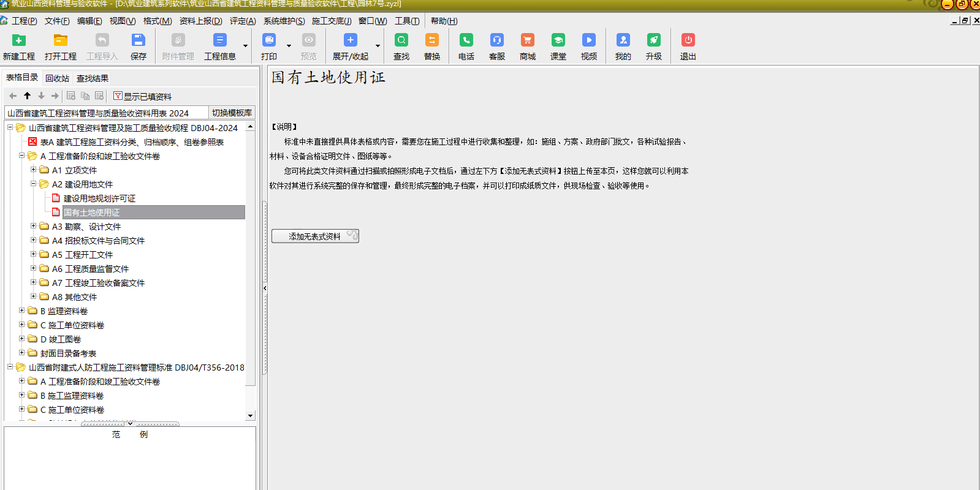Click the 退出 exit icon
Image resolution: width=980 pixels, height=490 pixels.
(x=688, y=41)
